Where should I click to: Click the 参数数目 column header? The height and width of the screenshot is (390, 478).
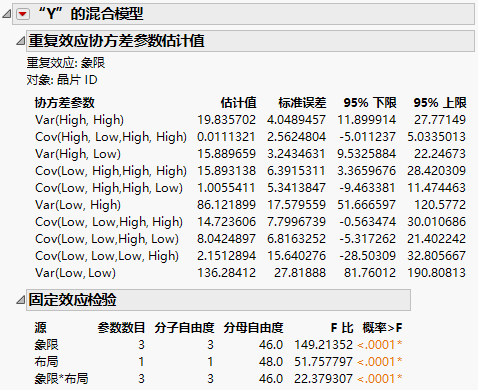coord(121,328)
